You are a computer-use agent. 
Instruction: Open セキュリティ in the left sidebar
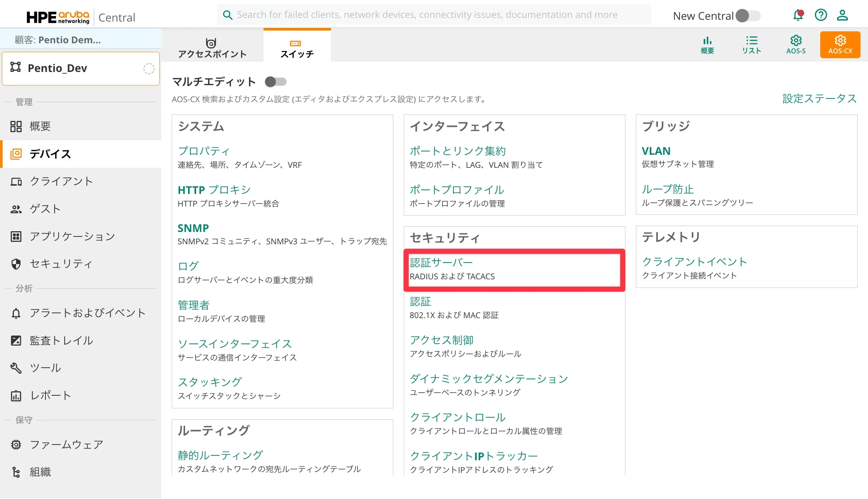click(x=61, y=264)
